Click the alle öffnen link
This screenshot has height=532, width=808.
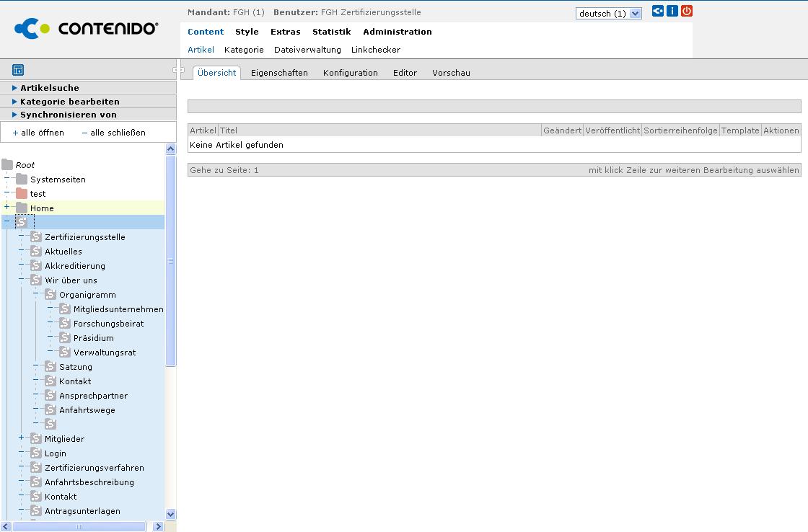pos(38,133)
